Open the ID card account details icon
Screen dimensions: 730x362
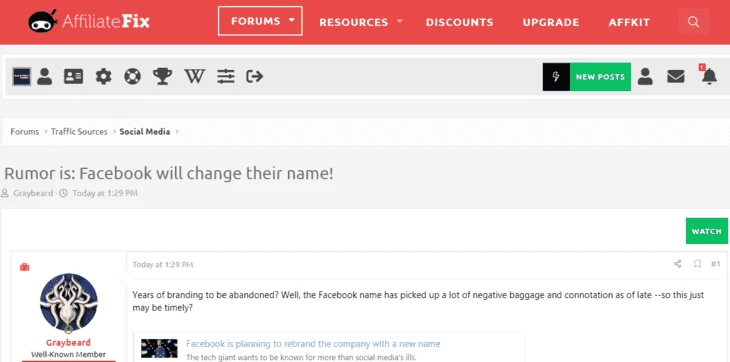(x=74, y=76)
